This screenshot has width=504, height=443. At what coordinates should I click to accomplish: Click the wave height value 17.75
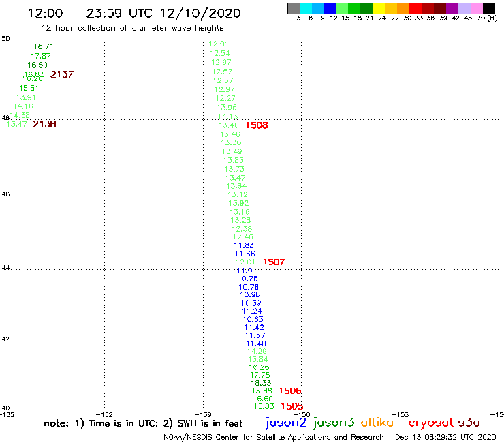tap(260, 375)
